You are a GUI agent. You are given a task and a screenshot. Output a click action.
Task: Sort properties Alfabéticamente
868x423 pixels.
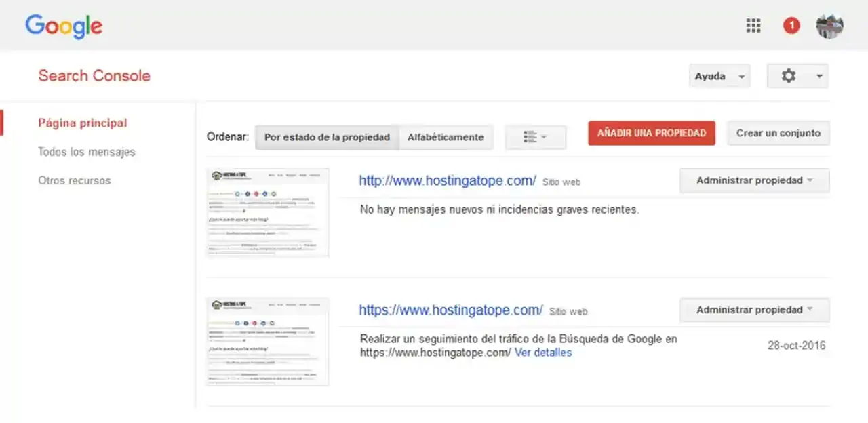point(446,137)
